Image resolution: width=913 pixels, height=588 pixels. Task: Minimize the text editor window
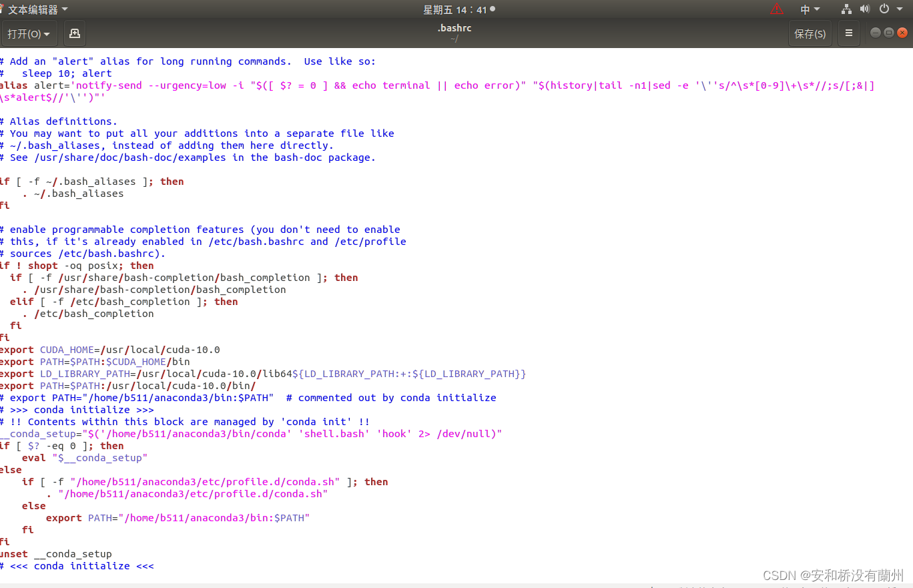pyautogui.click(x=876, y=33)
